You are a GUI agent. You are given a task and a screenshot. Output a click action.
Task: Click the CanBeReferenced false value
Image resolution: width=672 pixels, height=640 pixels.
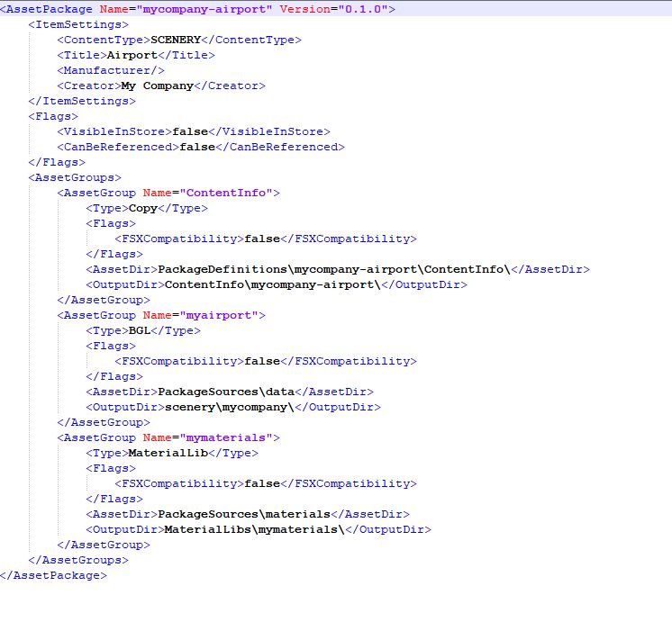click(x=197, y=147)
